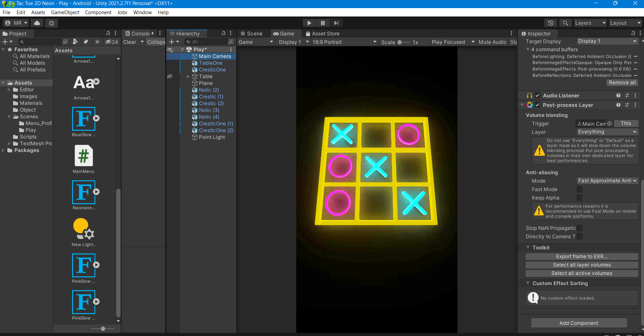Start Play mode with the play button

click(x=309, y=23)
